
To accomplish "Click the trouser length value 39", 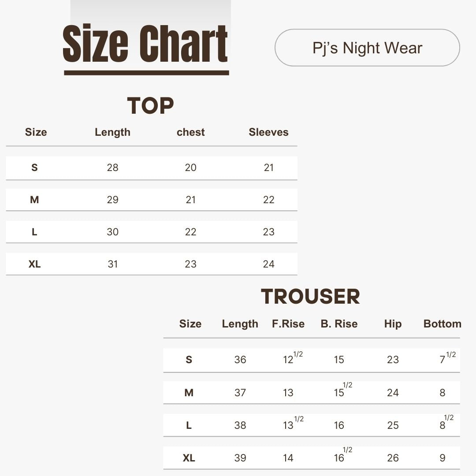I will pyautogui.click(x=240, y=458).
